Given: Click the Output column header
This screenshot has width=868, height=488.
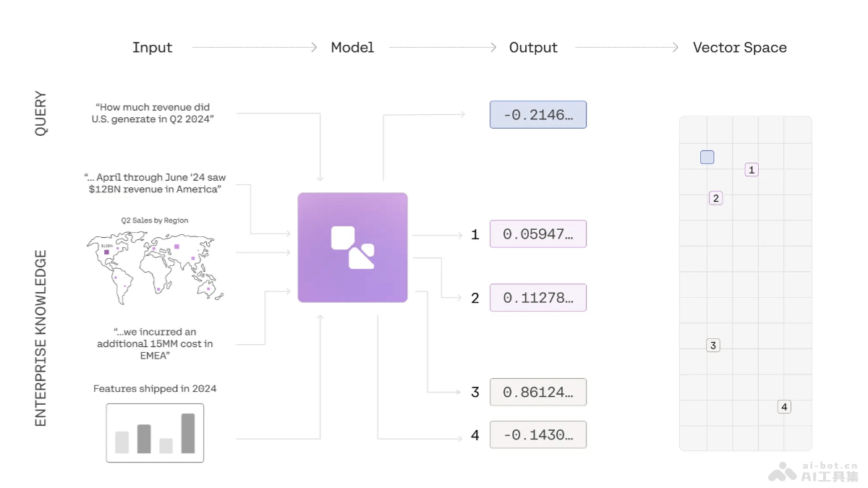Looking at the screenshot, I should 533,48.
